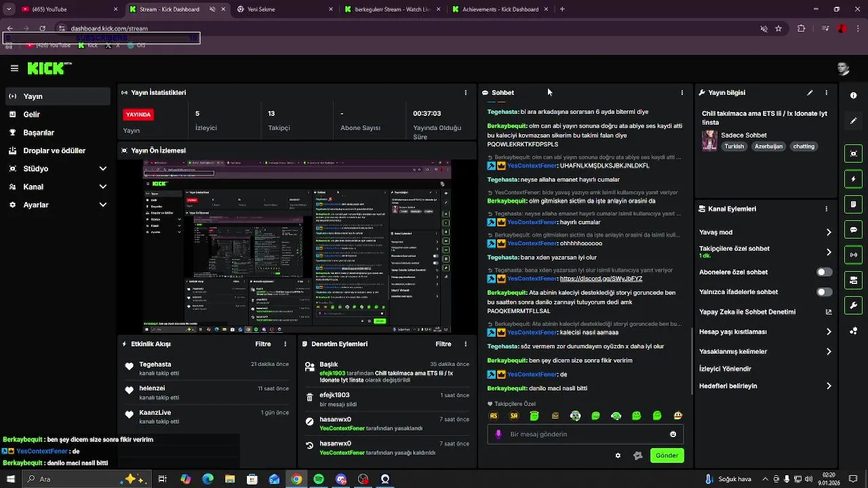
Task: Click the Azerbaijan tag in Yayın bilgisi
Action: click(x=768, y=146)
